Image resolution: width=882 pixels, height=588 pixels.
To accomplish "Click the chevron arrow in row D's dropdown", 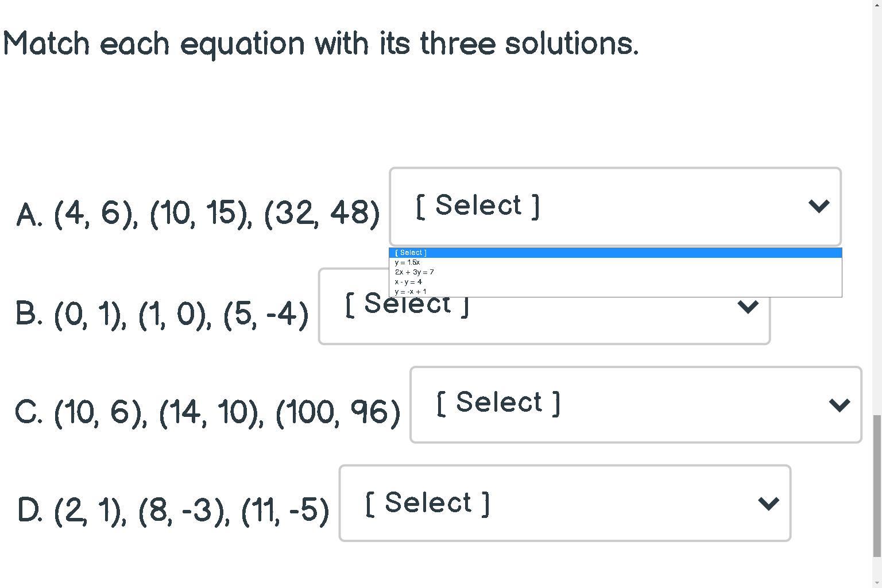I will (x=768, y=504).
